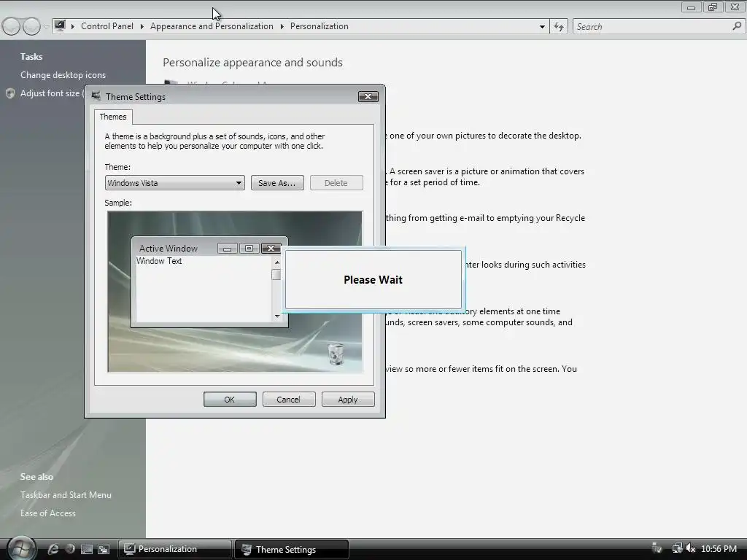This screenshot has height=560, width=747.
Task: Click the sample window scrollbar thumb
Action: coord(276,275)
